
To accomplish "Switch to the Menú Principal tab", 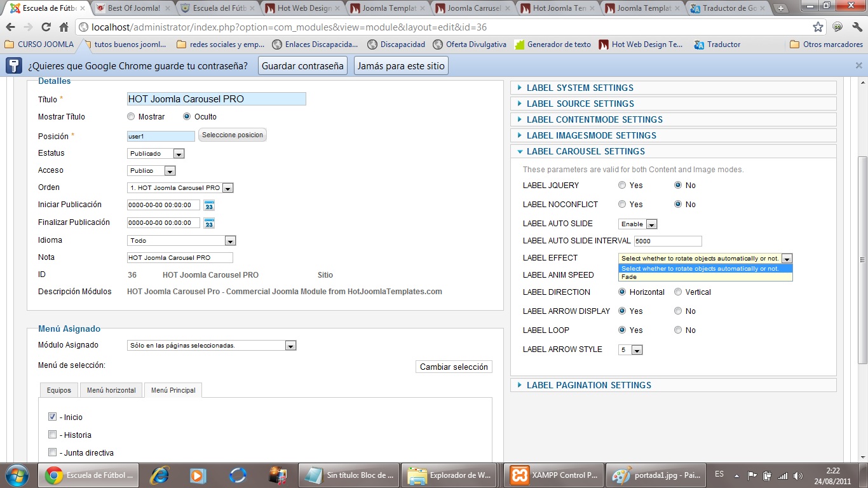I will [173, 390].
